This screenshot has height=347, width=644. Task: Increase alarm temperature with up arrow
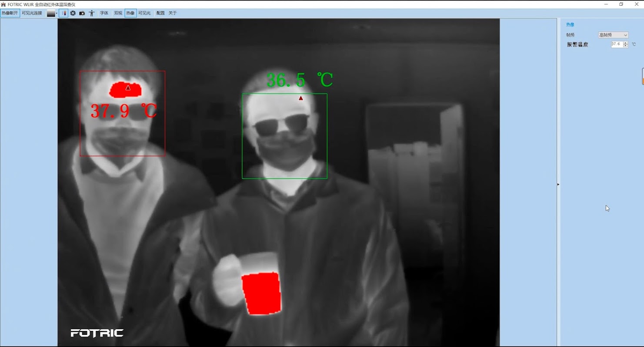626,43
